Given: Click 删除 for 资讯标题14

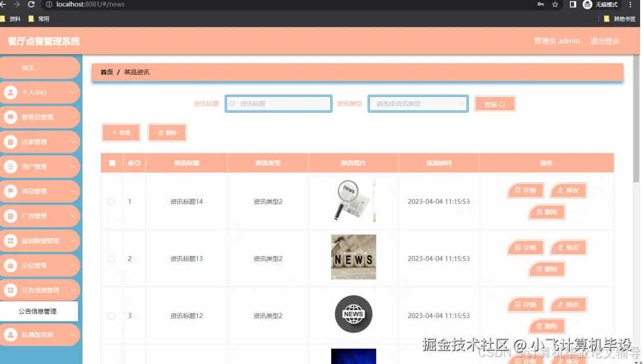Looking at the screenshot, I should tap(547, 212).
